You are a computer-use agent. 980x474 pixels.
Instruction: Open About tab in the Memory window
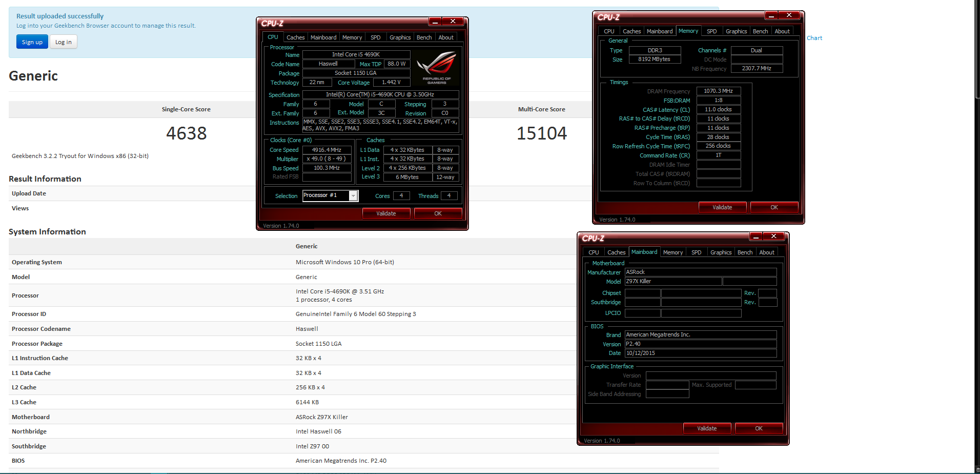(782, 31)
